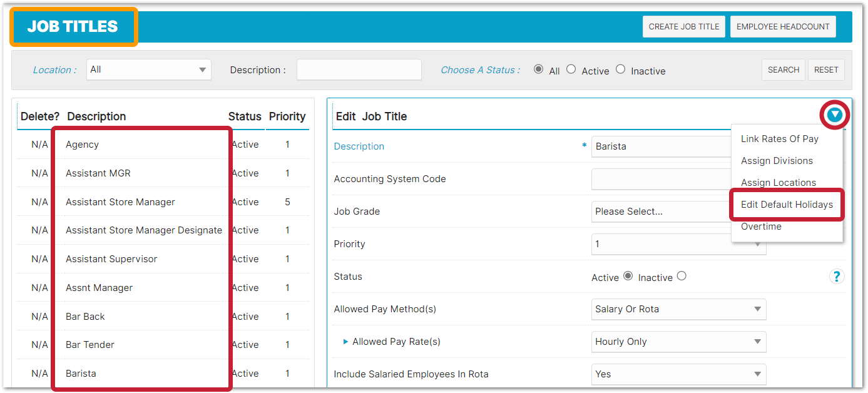
Task: Open the Hourly Only pay rate dropdown
Action: click(x=678, y=342)
